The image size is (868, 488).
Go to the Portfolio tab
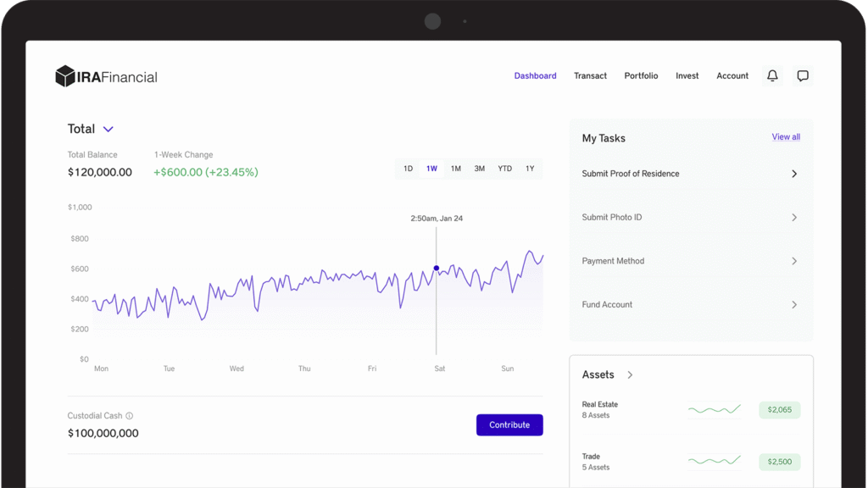(641, 75)
